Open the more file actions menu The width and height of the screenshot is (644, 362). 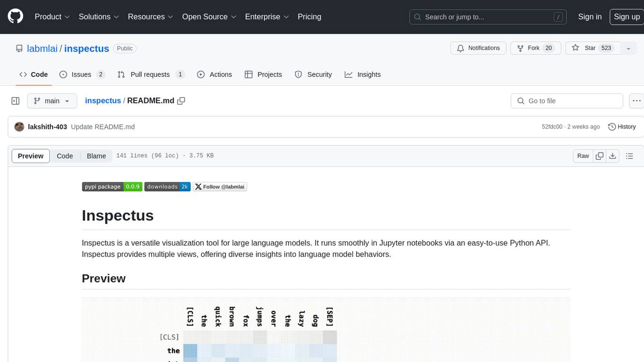click(x=636, y=101)
